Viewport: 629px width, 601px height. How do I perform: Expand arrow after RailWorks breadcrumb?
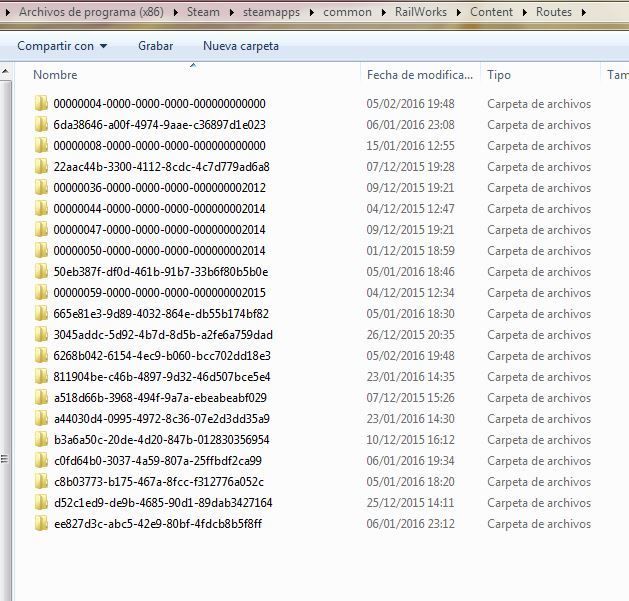[459, 12]
